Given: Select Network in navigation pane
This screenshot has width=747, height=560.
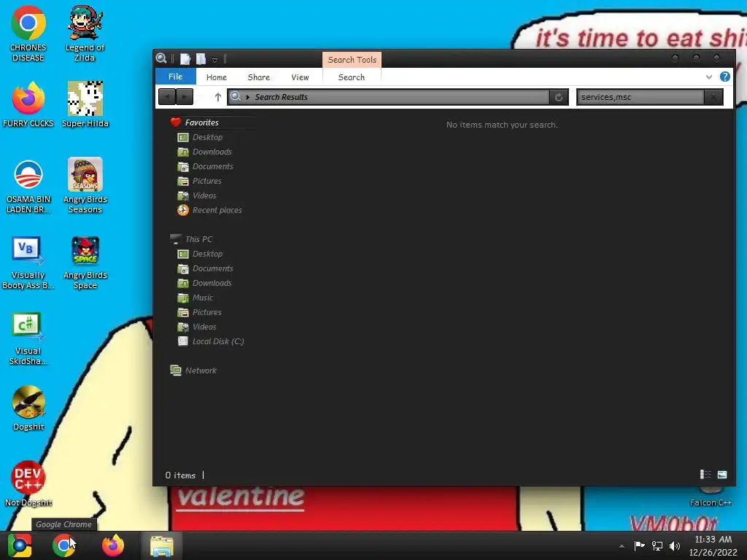Looking at the screenshot, I should click(193, 370).
